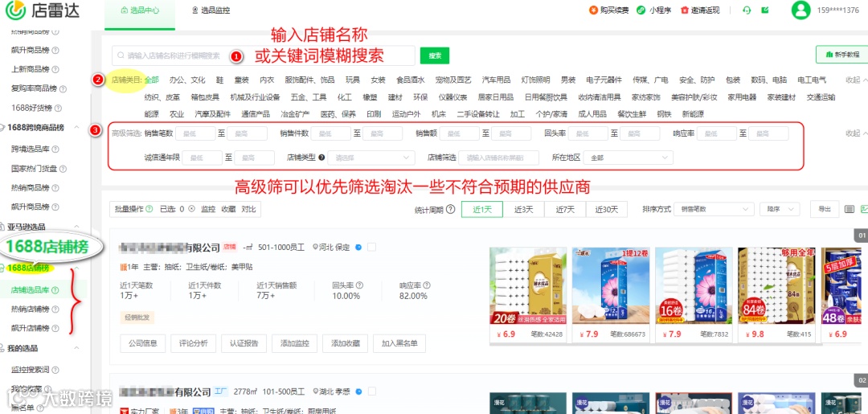
Task: Select 近7天 statistics period
Action: [565, 209]
